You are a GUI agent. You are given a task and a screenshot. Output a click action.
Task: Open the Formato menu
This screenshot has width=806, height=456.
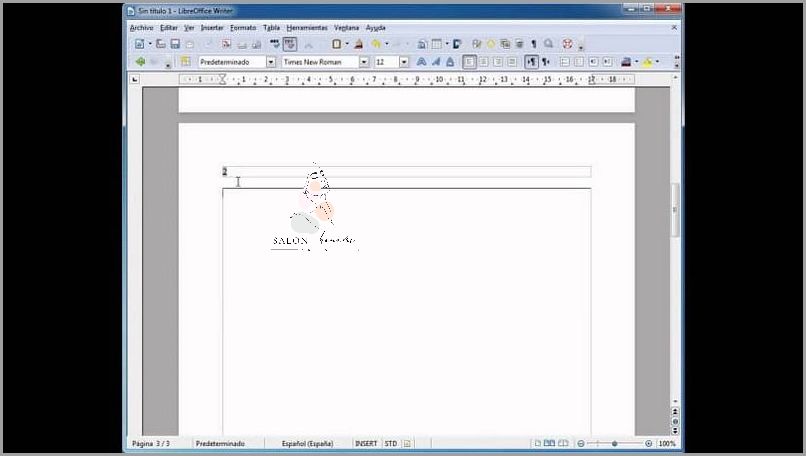tap(243, 28)
